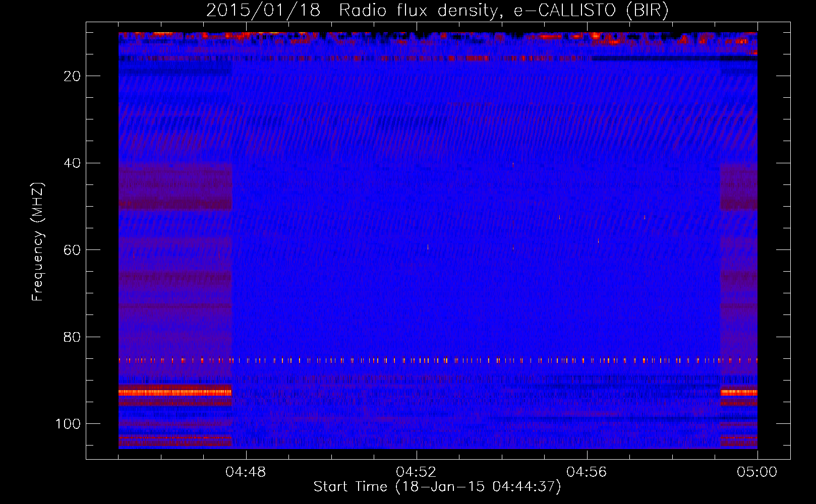Click the 'Start Time (18-Jan-15 04:44:37)' label
816x504 pixels.
coord(437,487)
